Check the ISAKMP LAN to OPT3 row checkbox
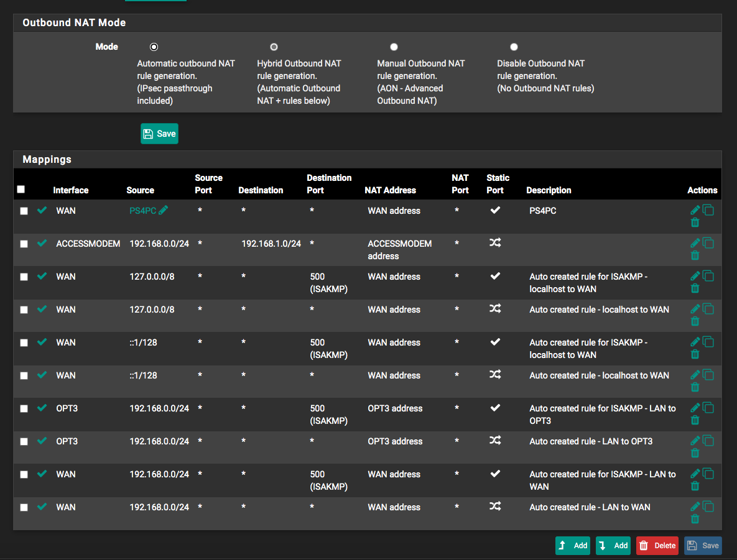This screenshot has width=737, height=560. tap(24, 409)
